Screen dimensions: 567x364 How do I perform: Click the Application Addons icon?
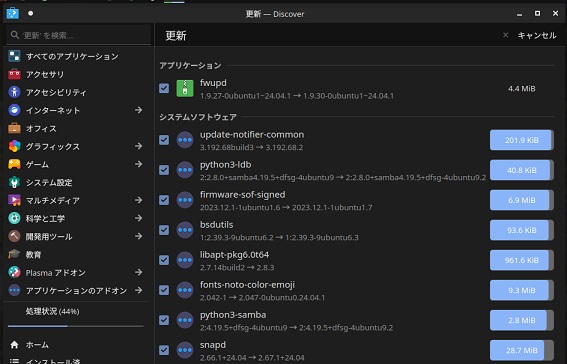point(14,290)
